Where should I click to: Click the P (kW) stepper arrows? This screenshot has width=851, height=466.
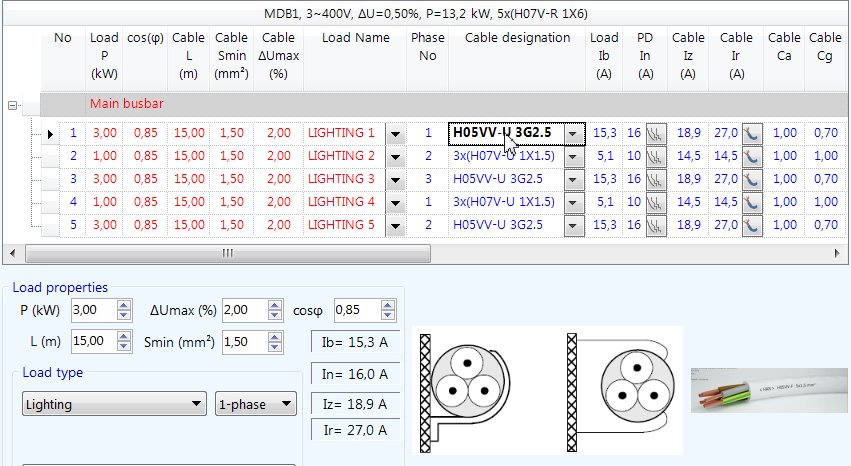pyautogui.click(x=124, y=310)
